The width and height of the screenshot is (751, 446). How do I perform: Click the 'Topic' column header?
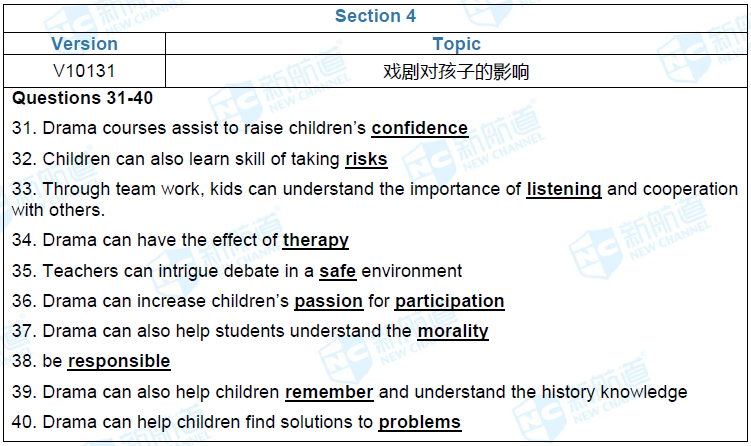coord(456,44)
